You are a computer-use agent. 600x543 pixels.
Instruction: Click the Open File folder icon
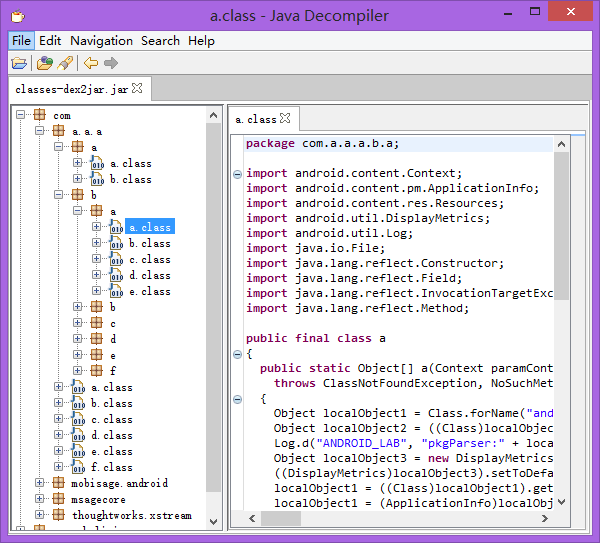19,63
